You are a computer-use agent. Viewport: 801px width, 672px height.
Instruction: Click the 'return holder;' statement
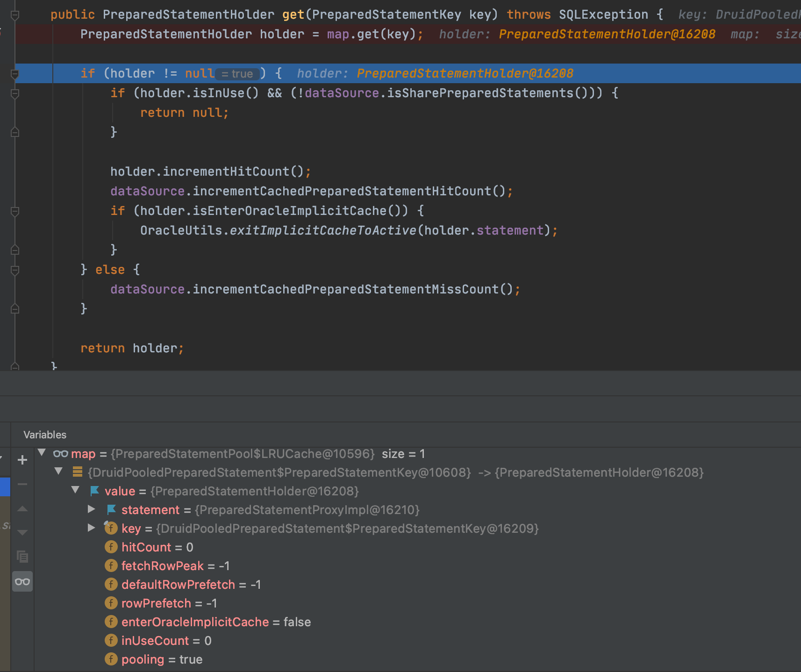point(132,348)
